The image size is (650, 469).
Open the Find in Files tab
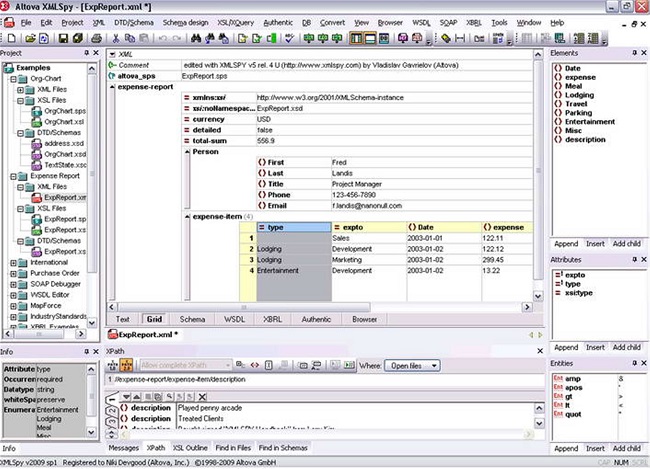click(x=233, y=448)
